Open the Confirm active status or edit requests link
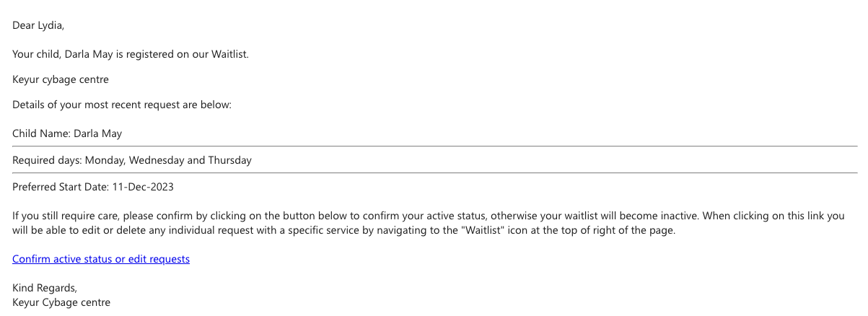 coord(101,259)
